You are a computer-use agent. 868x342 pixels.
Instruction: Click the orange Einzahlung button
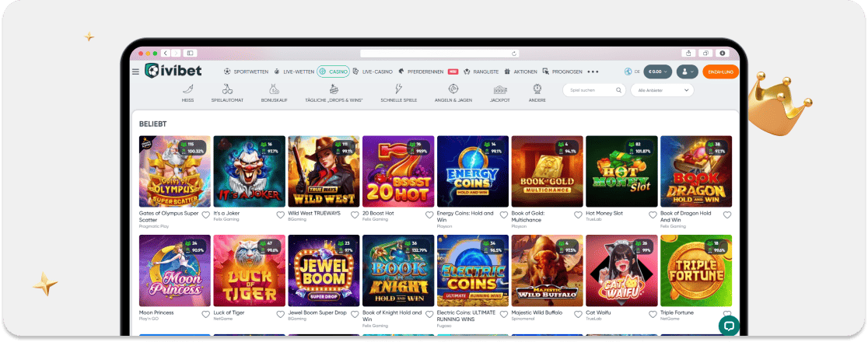[x=721, y=72]
